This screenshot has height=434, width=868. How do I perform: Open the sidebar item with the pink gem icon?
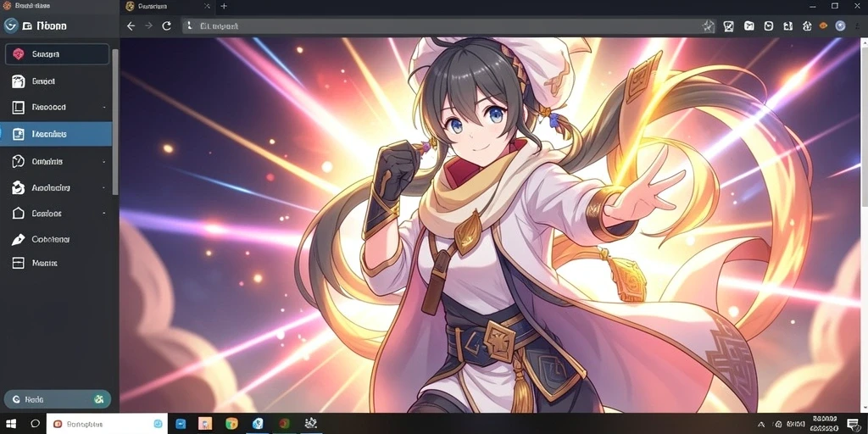pyautogui.click(x=57, y=54)
